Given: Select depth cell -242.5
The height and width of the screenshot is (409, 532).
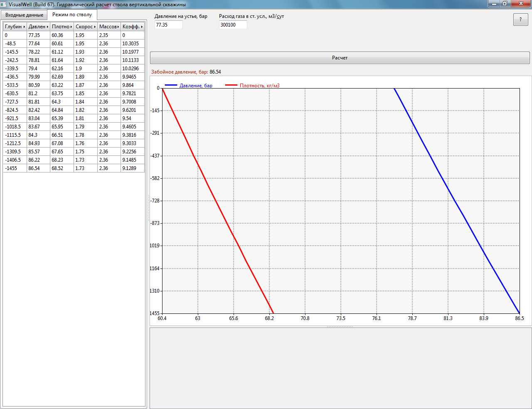Looking at the screenshot, I should click(x=15, y=60).
